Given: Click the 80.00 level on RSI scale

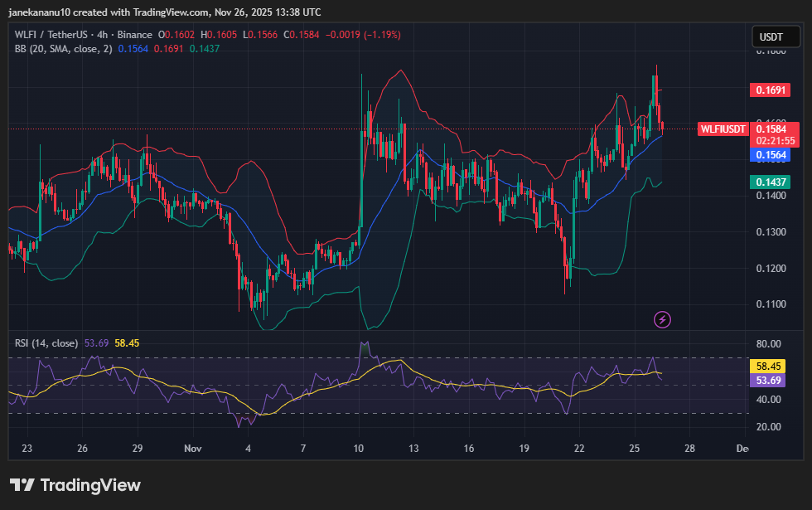Looking at the screenshot, I should [770, 344].
